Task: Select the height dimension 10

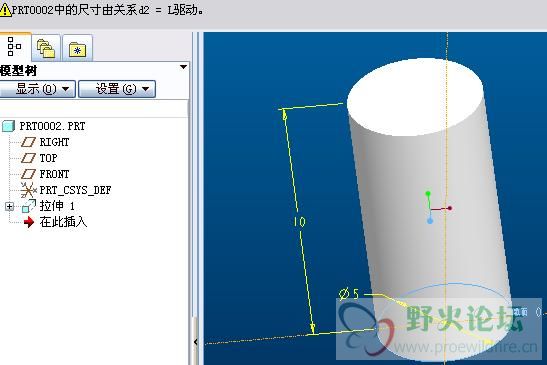Action: [x=299, y=222]
